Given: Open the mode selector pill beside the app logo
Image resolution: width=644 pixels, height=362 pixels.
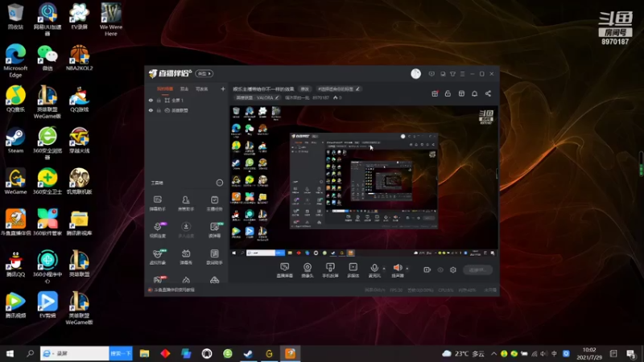Looking at the screenshot, I should [204, 73].
